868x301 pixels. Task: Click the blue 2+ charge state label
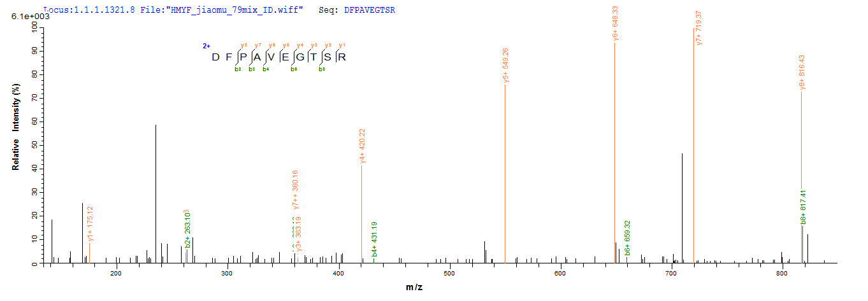(206, 46)
